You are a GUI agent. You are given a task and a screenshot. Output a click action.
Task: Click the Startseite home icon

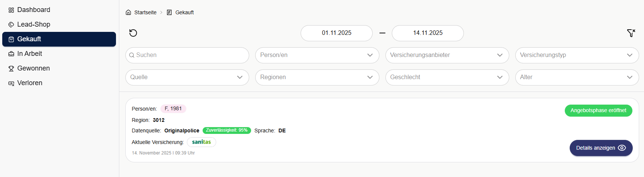click(x=128, y=12)
